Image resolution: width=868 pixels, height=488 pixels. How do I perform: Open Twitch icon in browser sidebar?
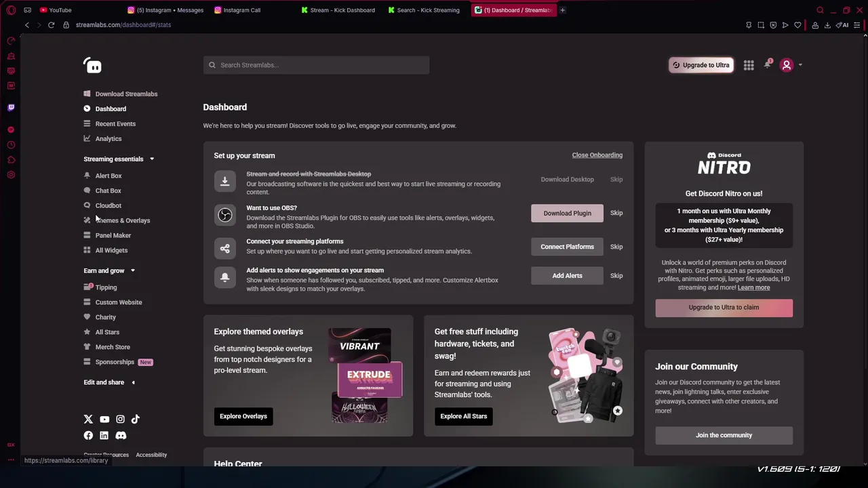pyautogui.click(x=11, y=107)
